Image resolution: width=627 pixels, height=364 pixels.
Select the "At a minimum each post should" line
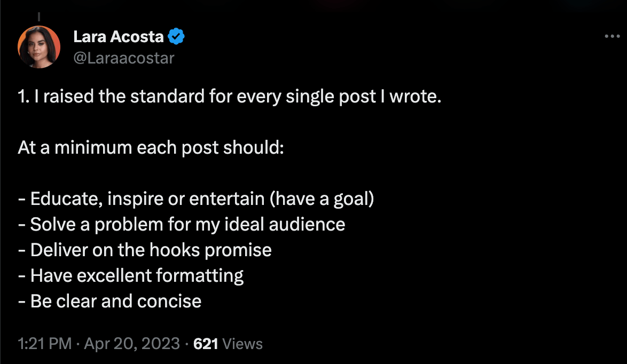(151, 147)
